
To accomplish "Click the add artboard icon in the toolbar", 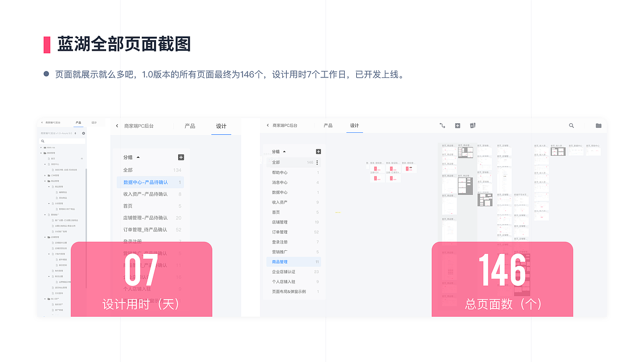I will click(x=457, y=126).
